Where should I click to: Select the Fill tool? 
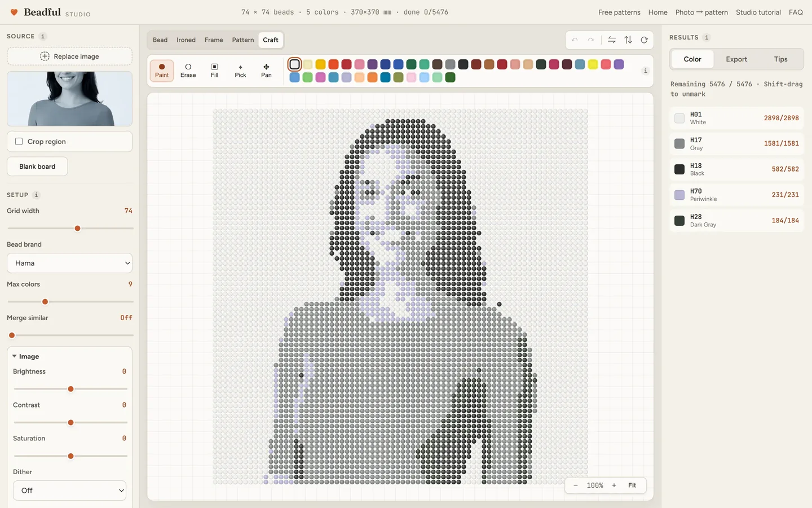[214, 71]
